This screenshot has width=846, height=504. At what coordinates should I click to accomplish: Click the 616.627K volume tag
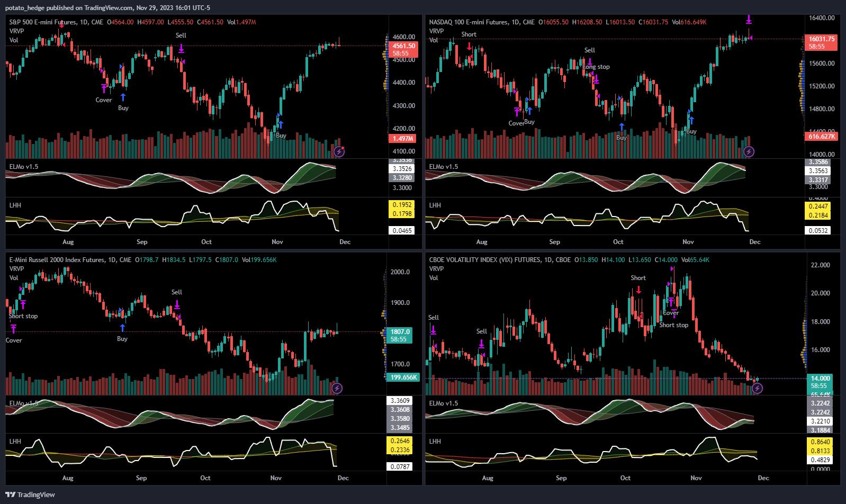coord(822,137)
